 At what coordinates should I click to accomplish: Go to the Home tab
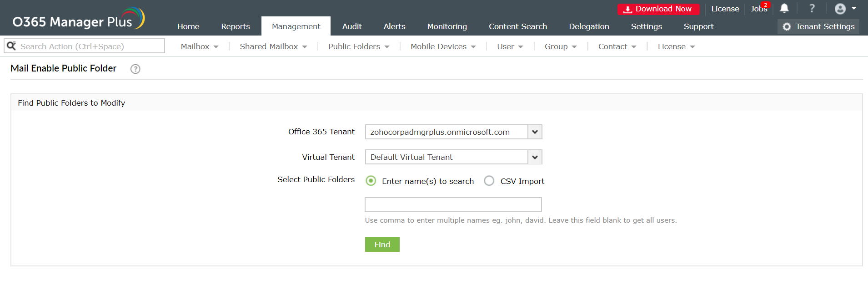click(x=188, y=26)
